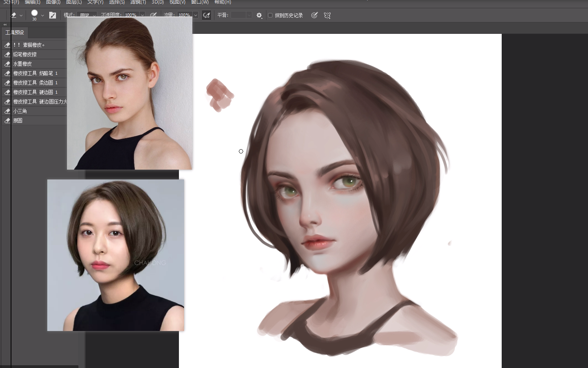Open the 选择(S) menu
The height and width of the screenshot is (368, 588).
(x=117, y=2)
